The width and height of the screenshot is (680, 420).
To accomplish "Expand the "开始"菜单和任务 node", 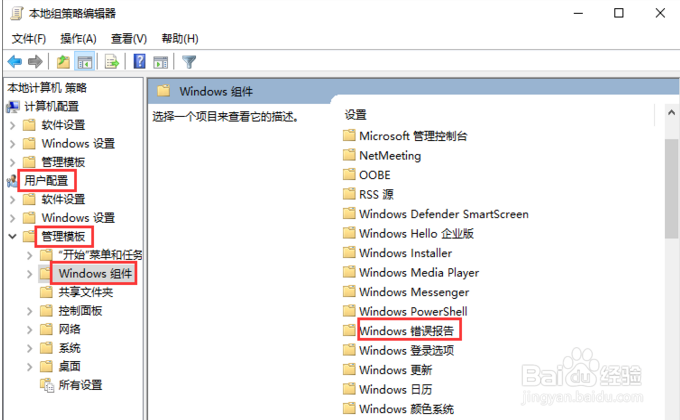I will [29, 255].
